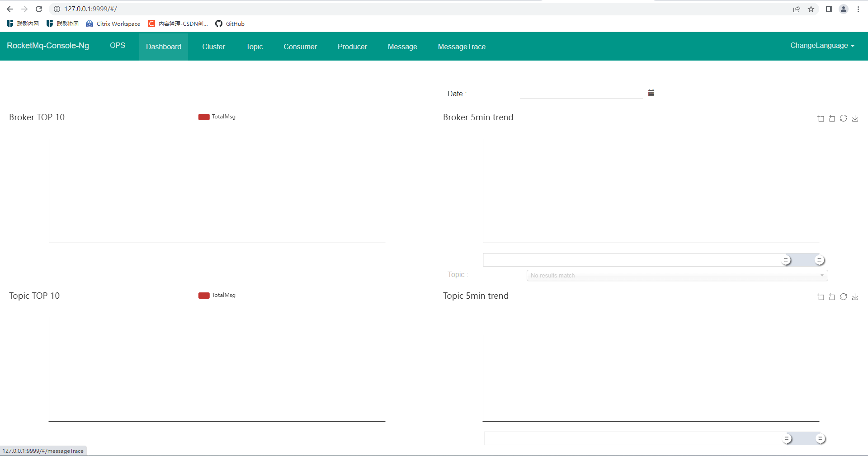Click the RocketMq-Console-Ng title link

pyautogui.click(x=47, y=46)
